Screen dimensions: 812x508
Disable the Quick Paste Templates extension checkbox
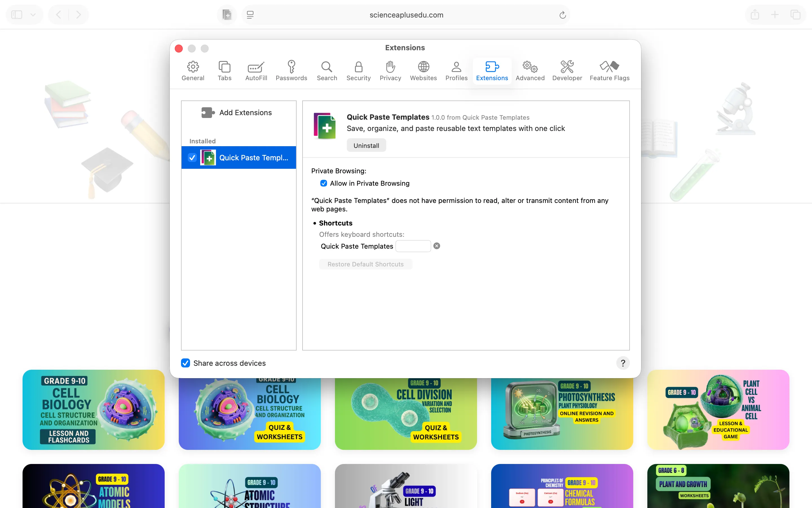[192, 157]
